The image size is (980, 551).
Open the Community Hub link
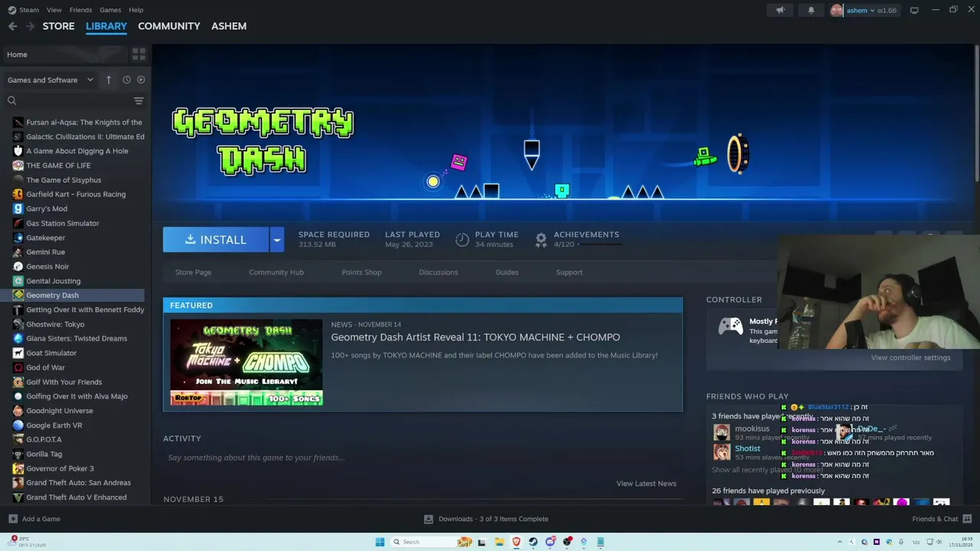(276, 272)
